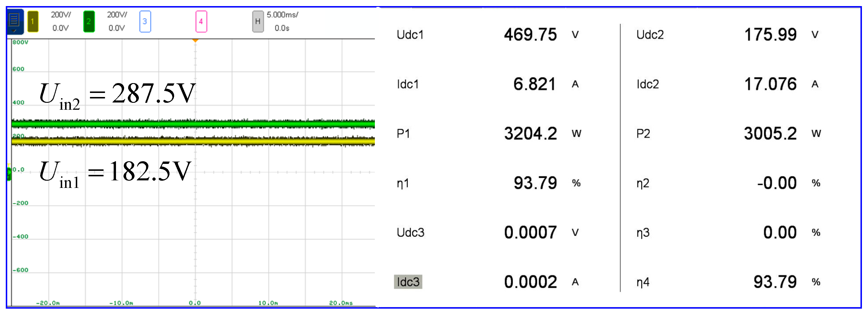Click the channel 2 ground level marker

pyautogui.click(x=9, y=174)
